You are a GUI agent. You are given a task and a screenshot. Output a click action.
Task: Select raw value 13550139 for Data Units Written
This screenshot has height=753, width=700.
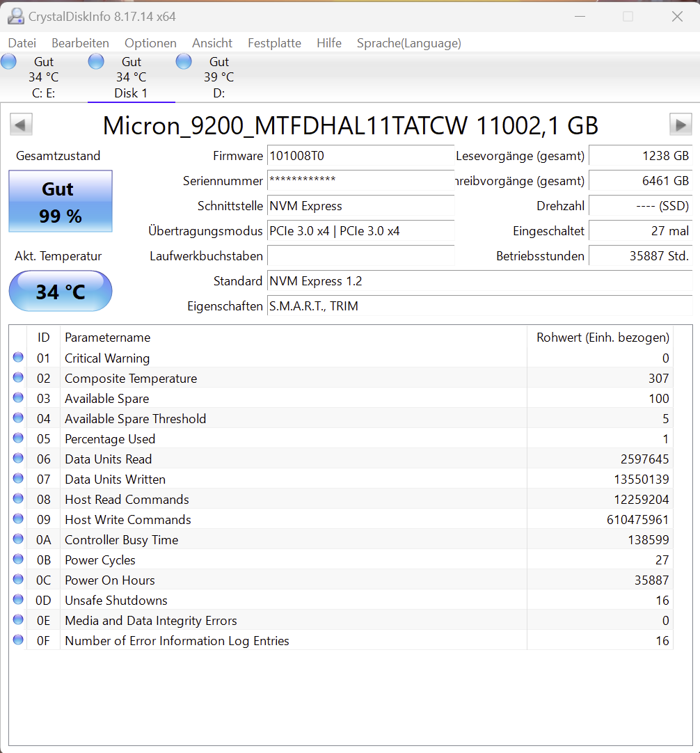[642, 479]
